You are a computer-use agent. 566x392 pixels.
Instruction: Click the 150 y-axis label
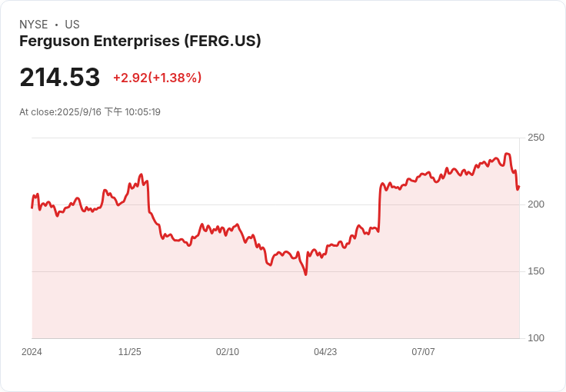pyautogui.click(x=536, y=271)
